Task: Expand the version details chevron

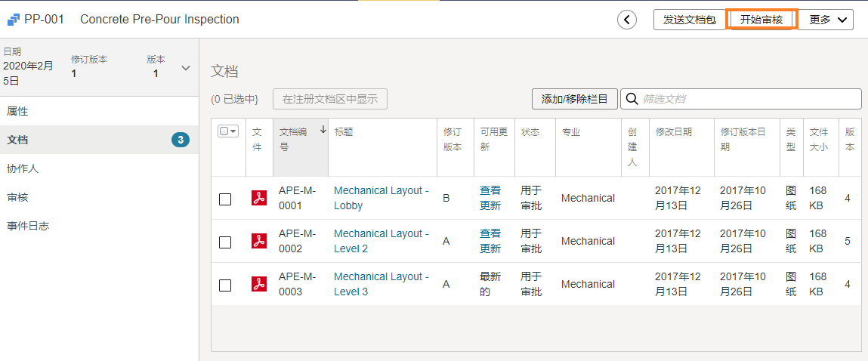Action: tap(186, 68)
